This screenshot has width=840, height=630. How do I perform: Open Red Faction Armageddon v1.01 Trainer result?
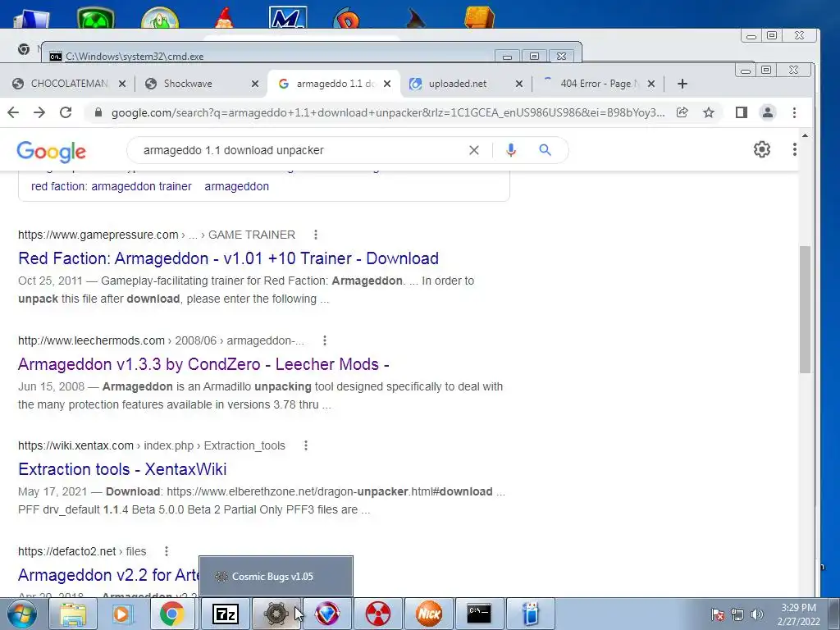coord(228,258)
